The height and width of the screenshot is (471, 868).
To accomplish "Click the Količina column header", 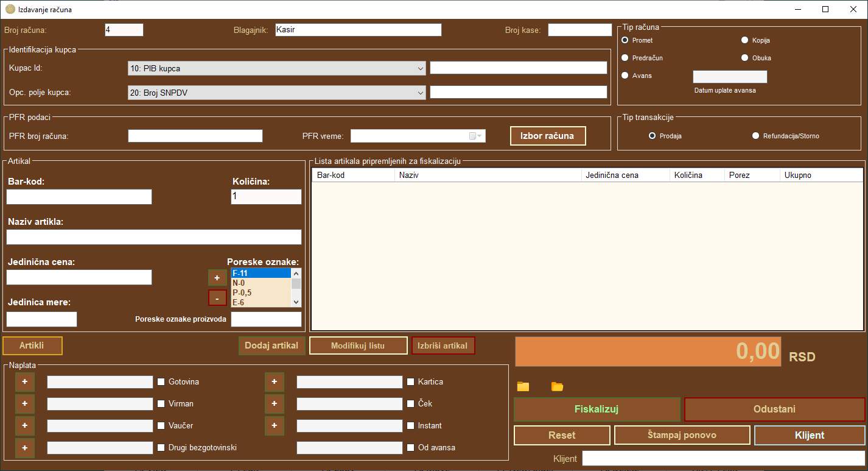I will pos(697,175).
